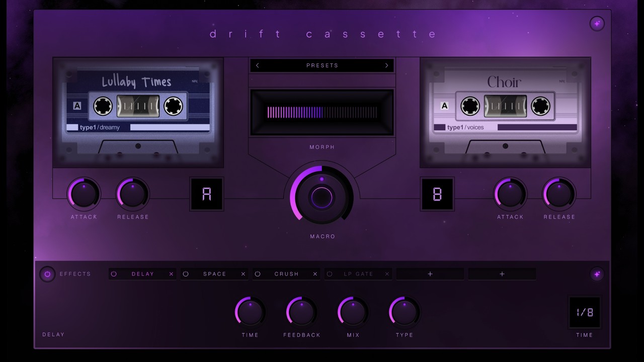The image size is (644, 362).
Task: Click the "drift cassette" title text
Action: [323, 34]
